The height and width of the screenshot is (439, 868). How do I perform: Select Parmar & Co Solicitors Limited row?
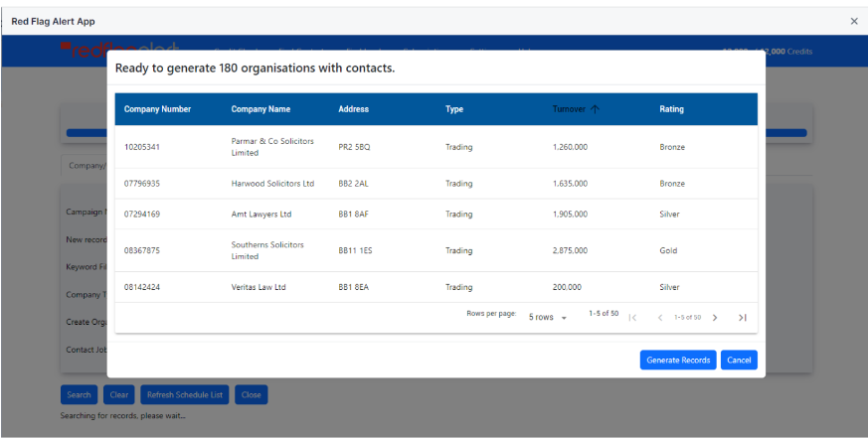coord(436,147)
